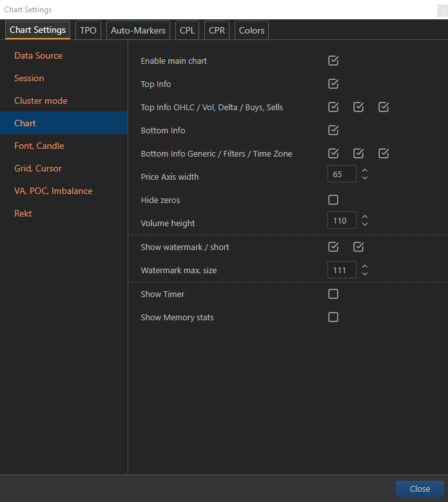Toggle the Bottom Info checkbox
This screenshot has height=502, width=448.
click(333, 130)
